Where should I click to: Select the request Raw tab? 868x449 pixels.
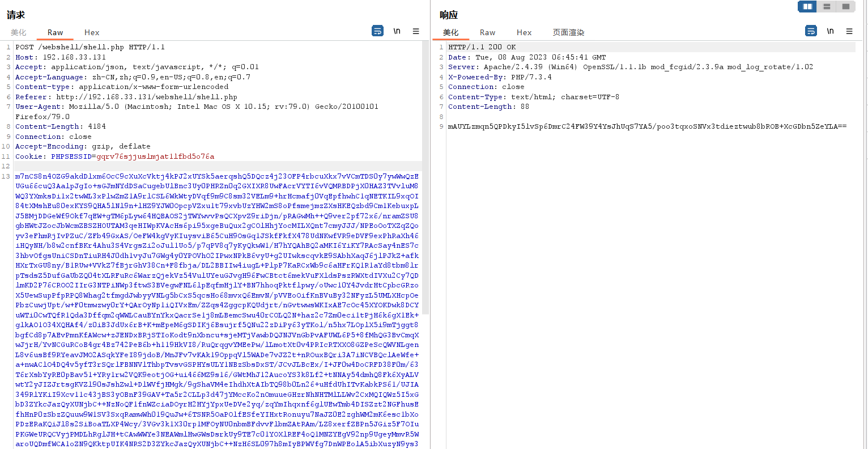coord(55,33)
